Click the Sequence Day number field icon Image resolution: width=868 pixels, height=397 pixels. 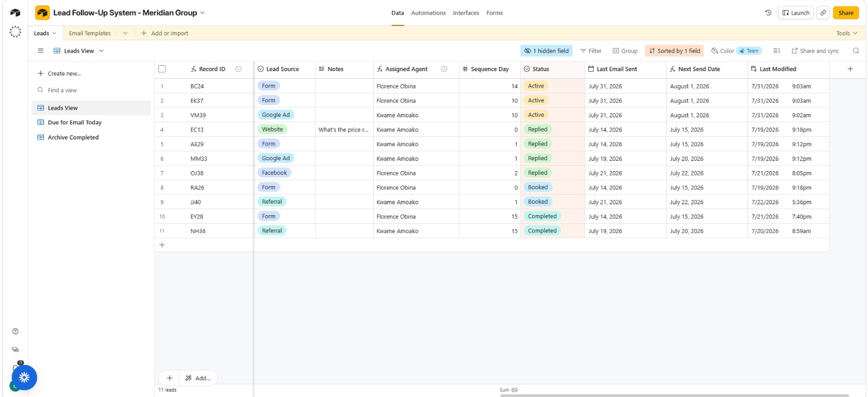[x=465, y=69]
